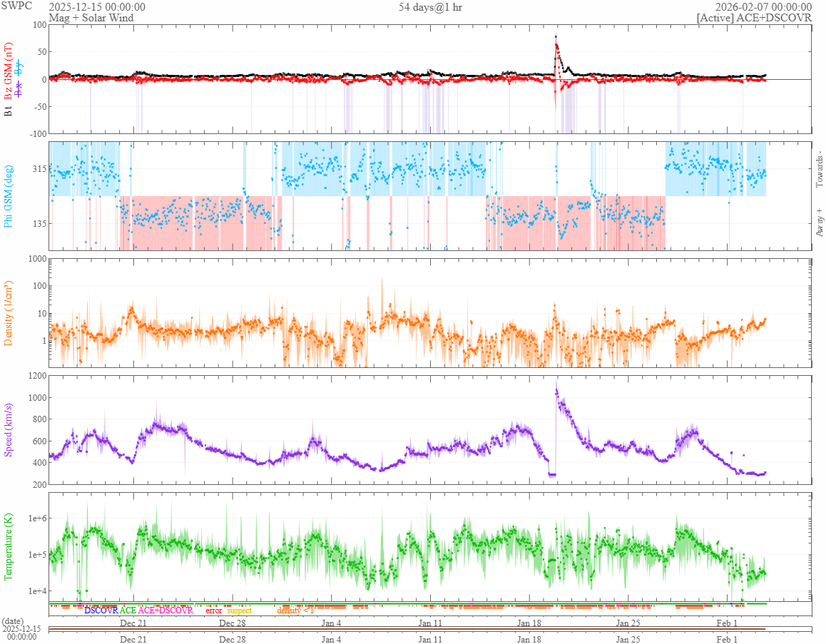This screenshot has width=826, height=644.
Task: Click the -100 tick on Bz axis
Action: coord(37,133)
